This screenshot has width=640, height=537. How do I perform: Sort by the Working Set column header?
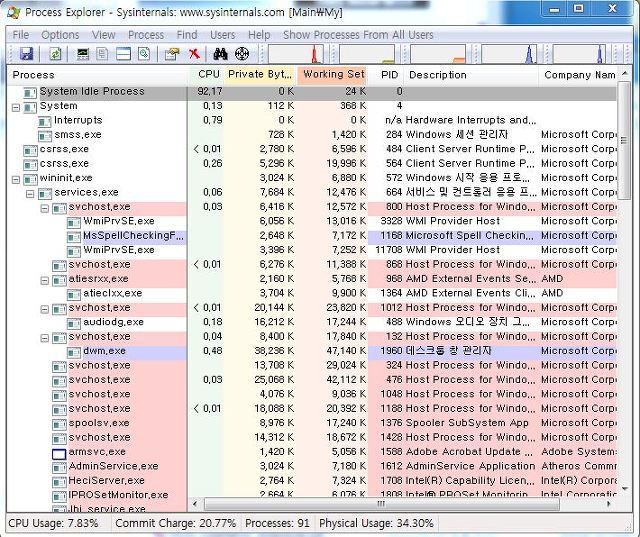coord(332,75)
